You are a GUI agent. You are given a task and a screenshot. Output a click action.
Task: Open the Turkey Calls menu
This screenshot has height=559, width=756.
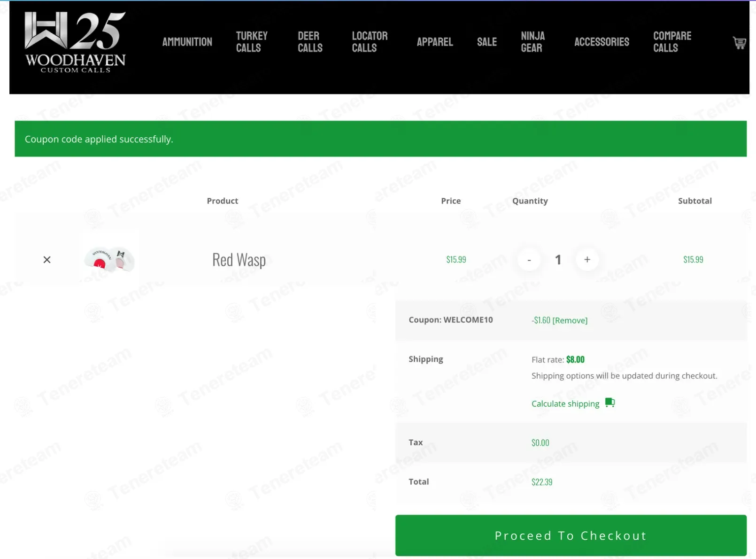(x=252, y=42)
